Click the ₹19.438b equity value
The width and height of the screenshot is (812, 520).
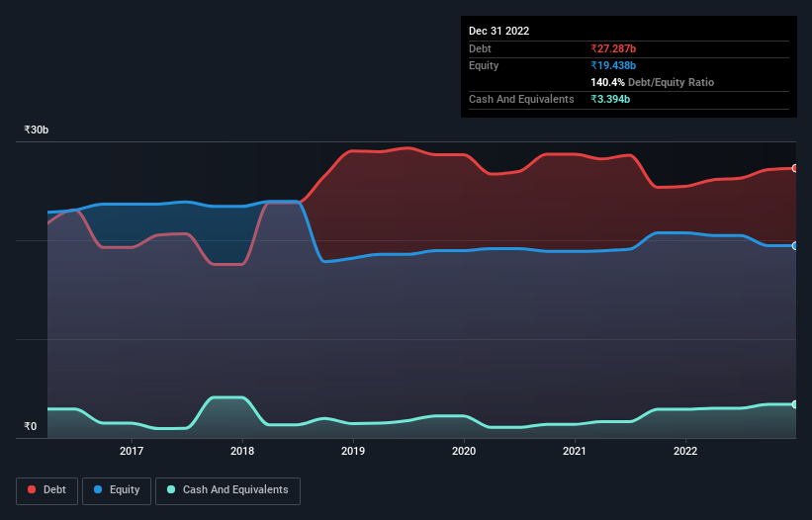click(x=613, y=65)
